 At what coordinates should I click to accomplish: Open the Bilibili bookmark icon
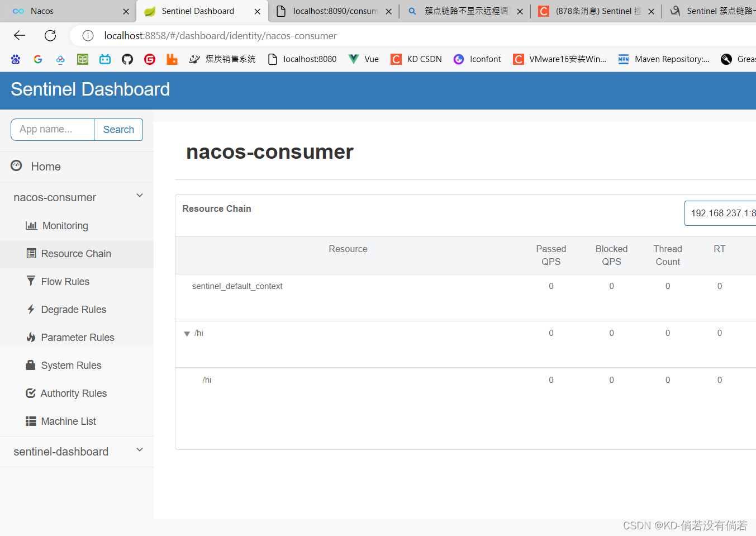click(105, 59)
